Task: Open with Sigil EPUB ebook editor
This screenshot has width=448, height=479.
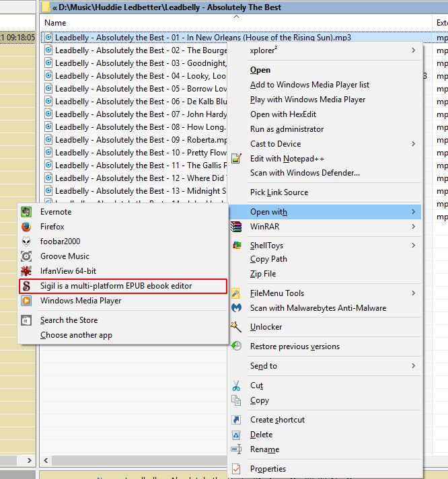Action: click(123, 286)
